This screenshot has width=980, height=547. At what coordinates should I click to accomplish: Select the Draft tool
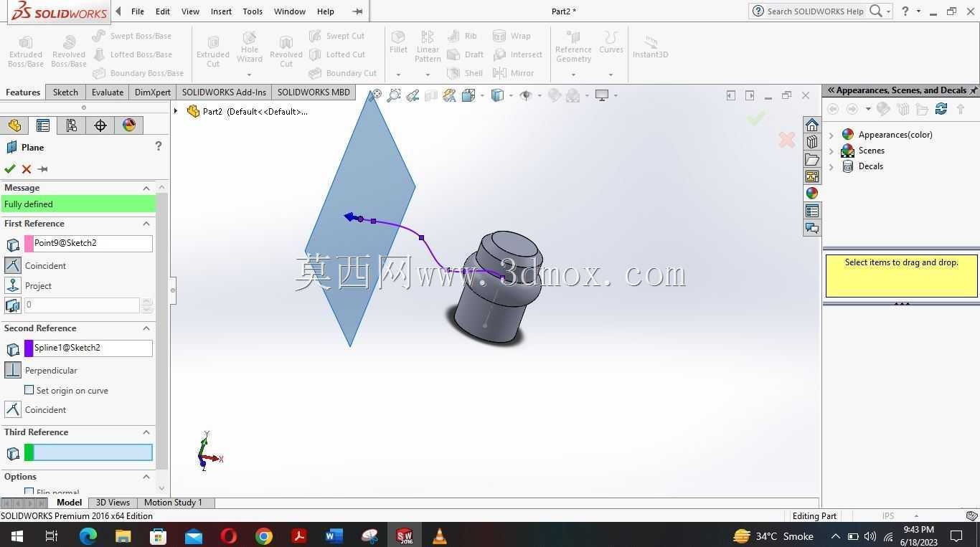pyautogui.click(x=466, y=54)
